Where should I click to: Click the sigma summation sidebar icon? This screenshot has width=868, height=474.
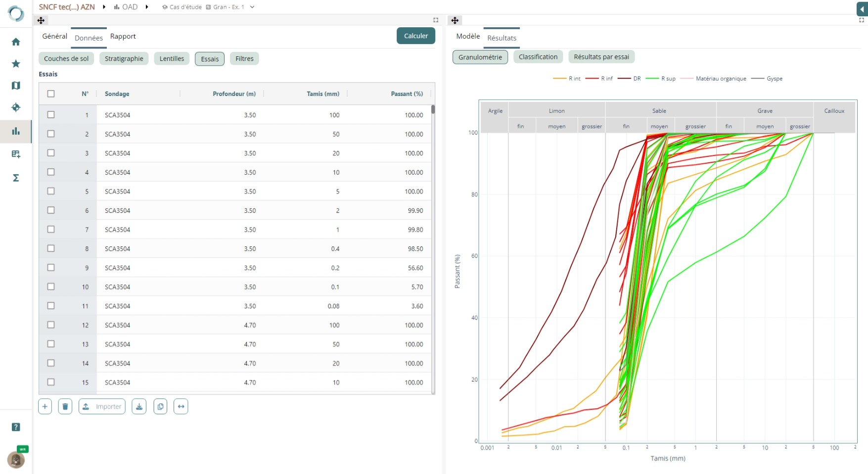pyautogui.click(x=16, y=178)
